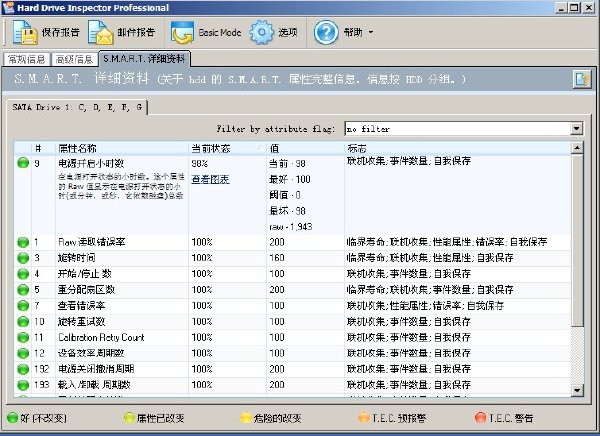
Task: Select the 电源开启小时数 attribute name
Action: [x=91, y=164]
